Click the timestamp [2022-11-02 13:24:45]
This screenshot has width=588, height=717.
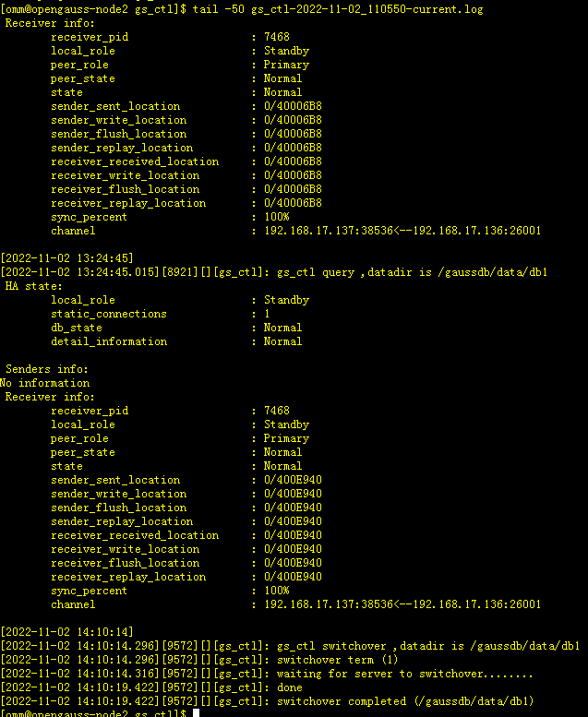[66, 258]
